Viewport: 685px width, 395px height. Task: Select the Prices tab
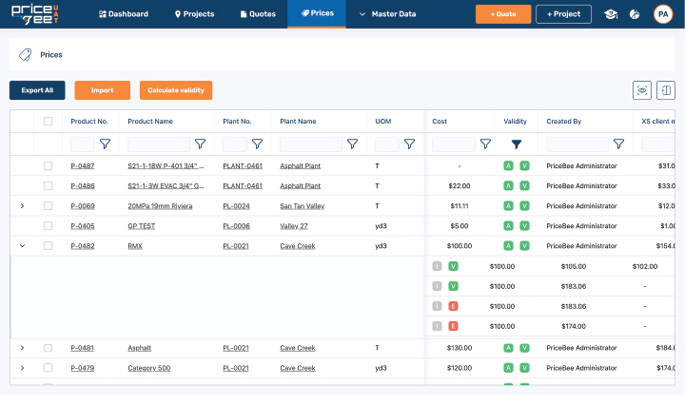coord(317,14)
